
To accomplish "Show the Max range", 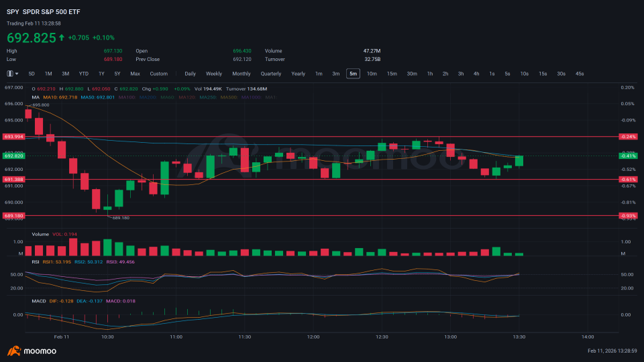I will click(x=135, y=74).
